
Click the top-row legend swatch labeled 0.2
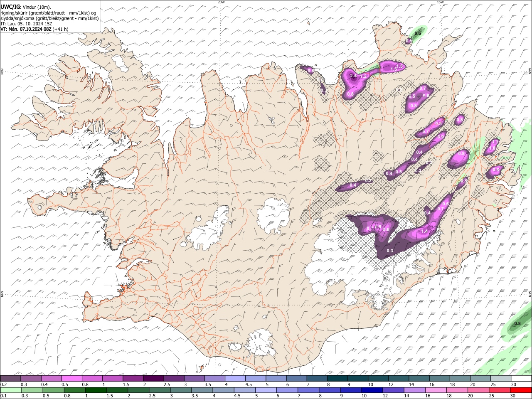coord(11,378)
